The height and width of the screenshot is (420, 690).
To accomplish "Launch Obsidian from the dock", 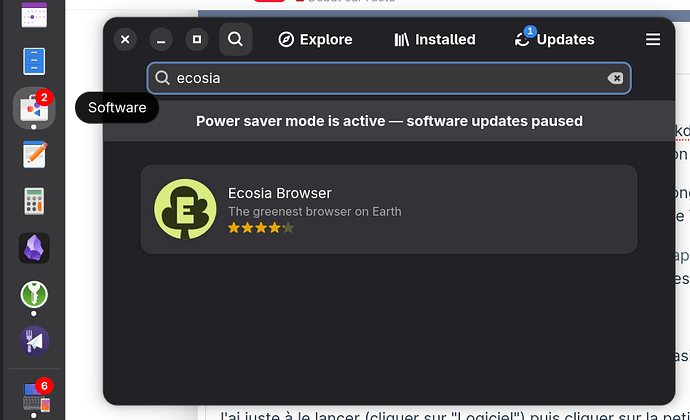I will click(34, 248).
